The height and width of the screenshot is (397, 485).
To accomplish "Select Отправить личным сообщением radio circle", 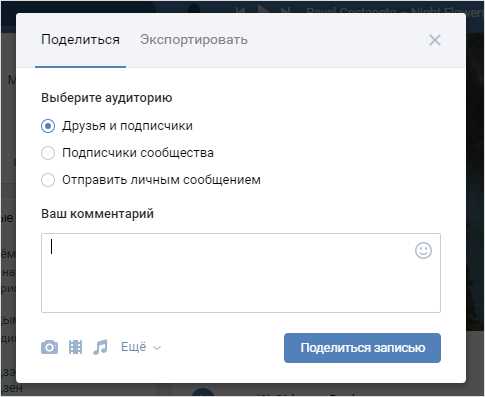I will (48, 180).
